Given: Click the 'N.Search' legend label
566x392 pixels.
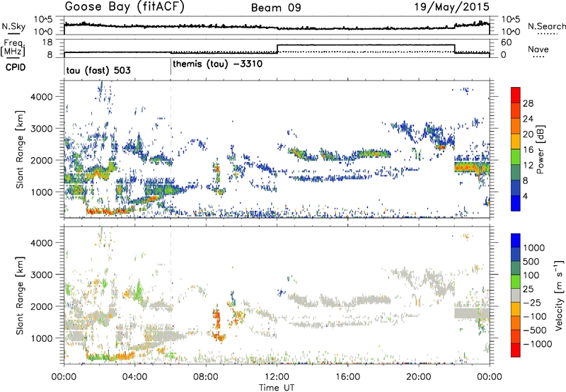Looking at the screenshot, I should click(546, 26).
